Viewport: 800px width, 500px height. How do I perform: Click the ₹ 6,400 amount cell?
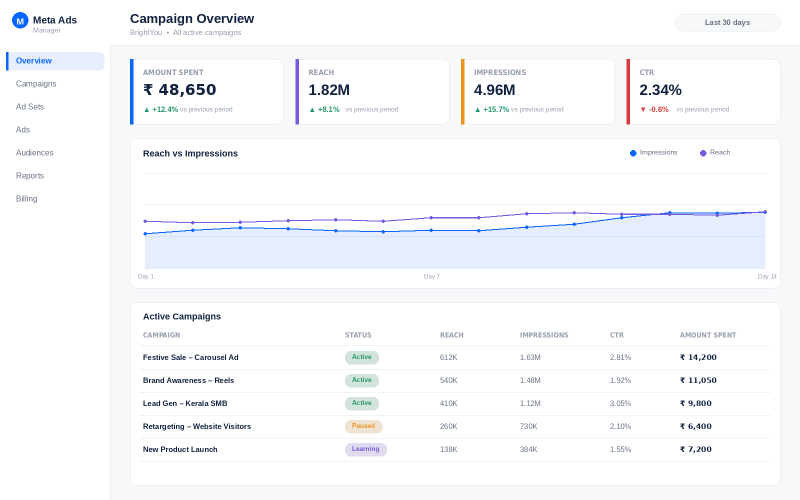(x=695, y=427)
